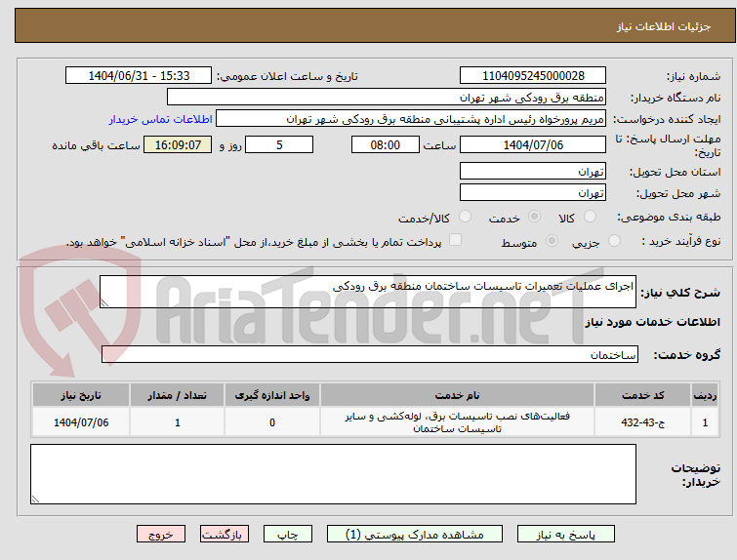Click the تعداد / مقدار column header
737x560 pixels.
point(178,395)
